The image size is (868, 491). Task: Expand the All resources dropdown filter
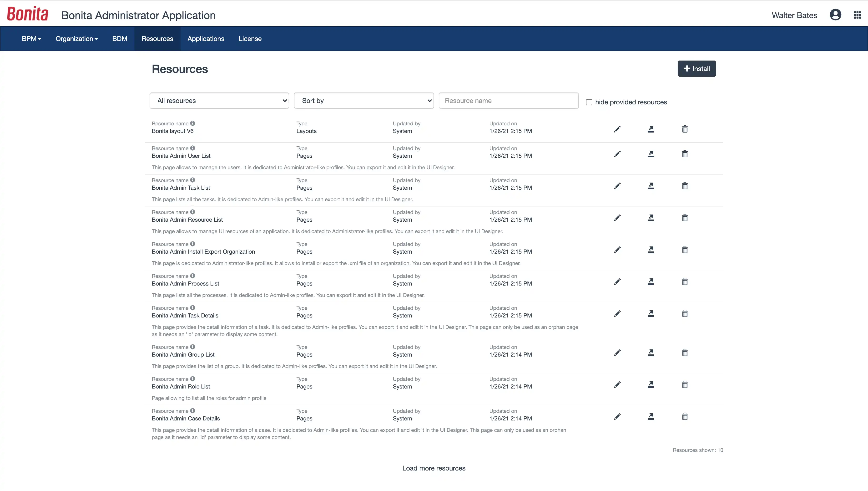219,100
